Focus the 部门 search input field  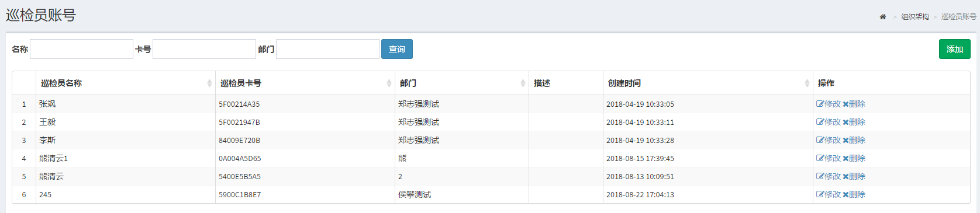(x=327, y=49)
